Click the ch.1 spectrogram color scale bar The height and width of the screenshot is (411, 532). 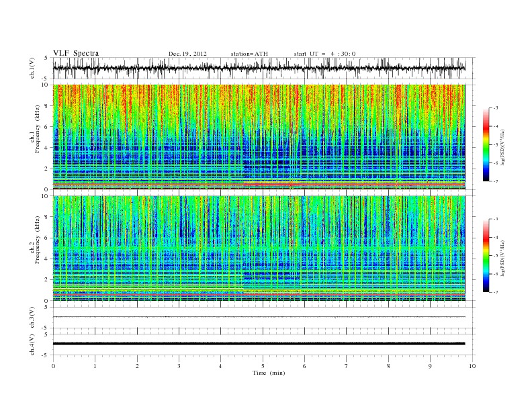coord(486,144)
